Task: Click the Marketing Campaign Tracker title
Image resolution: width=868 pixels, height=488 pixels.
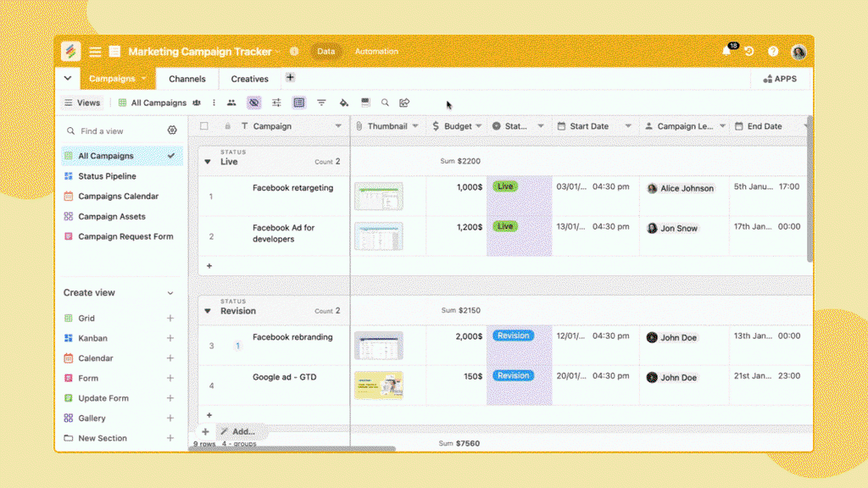Action: [200, 52]
